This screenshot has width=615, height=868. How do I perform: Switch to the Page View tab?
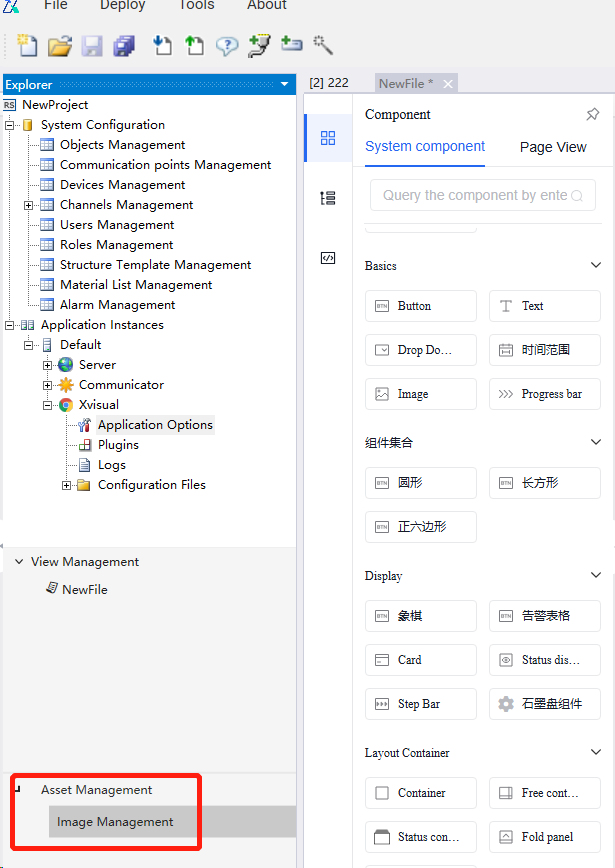point(553,147)
